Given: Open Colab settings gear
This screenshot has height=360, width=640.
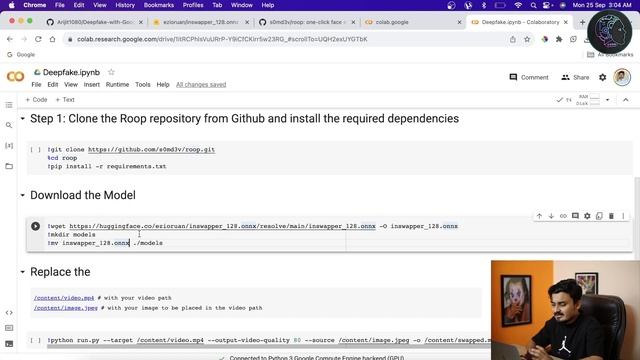Looking at the screenshot, I should pos(602,77).
